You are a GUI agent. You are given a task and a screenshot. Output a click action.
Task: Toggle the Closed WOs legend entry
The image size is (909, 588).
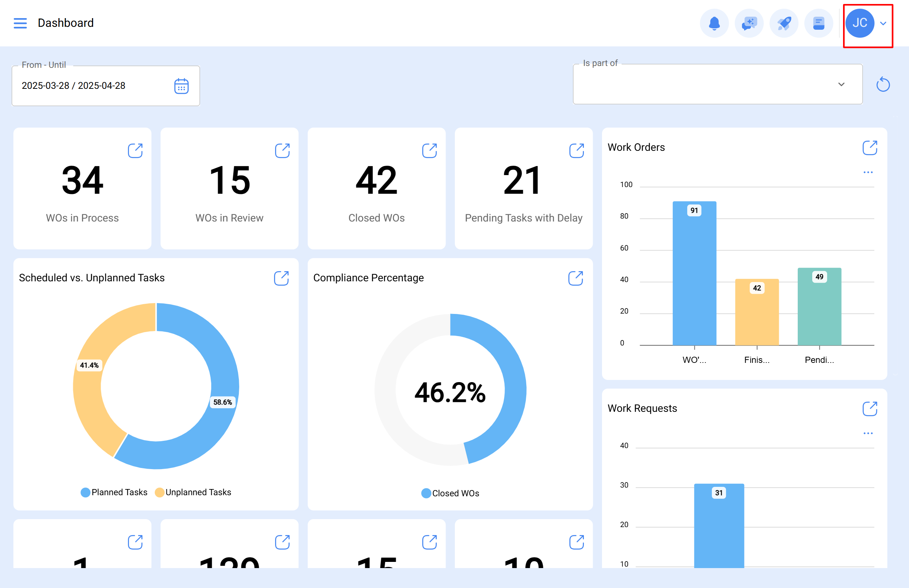450,493
